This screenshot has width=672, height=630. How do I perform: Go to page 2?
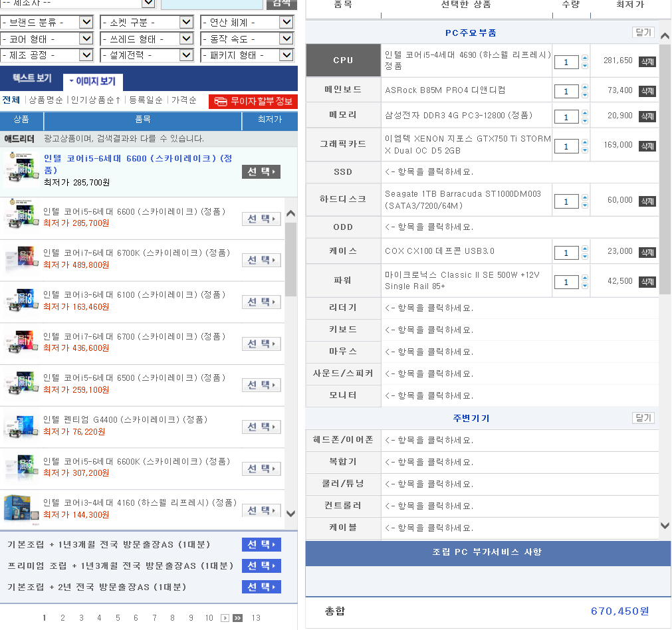62,617
